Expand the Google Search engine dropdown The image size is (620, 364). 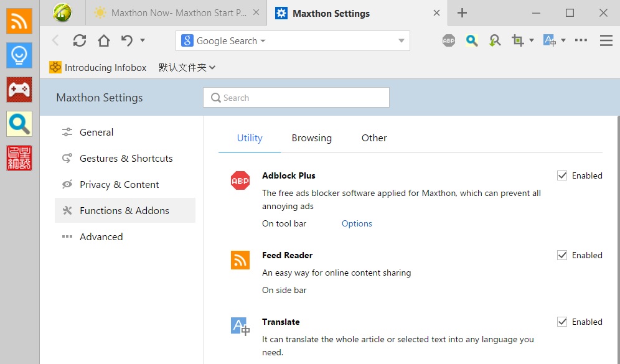pyautogui.click(x=223, y=40)
